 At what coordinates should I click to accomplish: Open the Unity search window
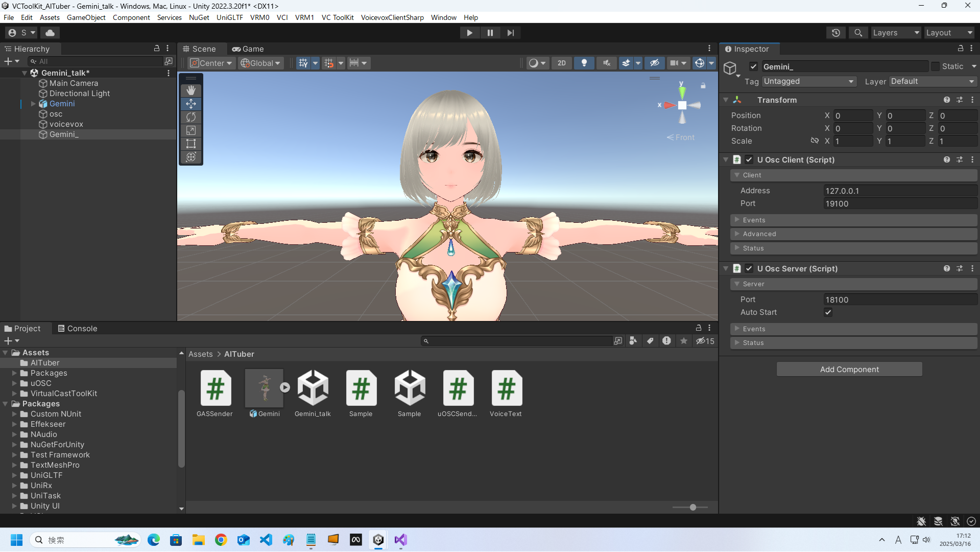(x=858, y=33)
